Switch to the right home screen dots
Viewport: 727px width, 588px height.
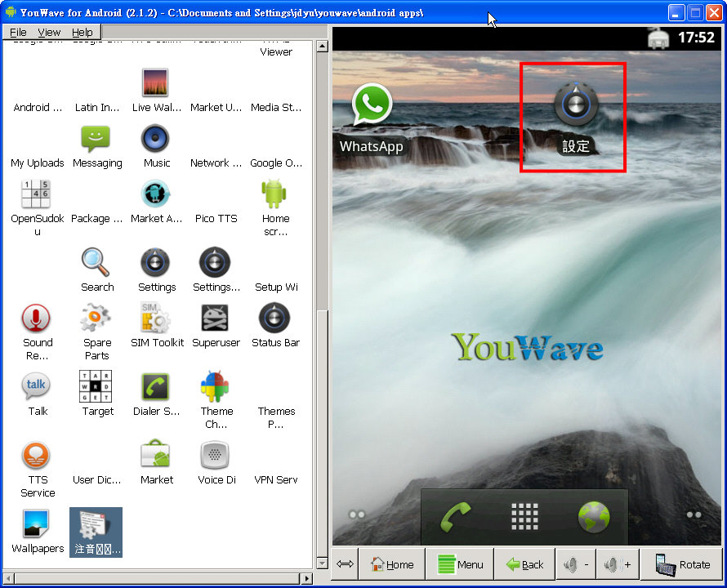(694, 514)
